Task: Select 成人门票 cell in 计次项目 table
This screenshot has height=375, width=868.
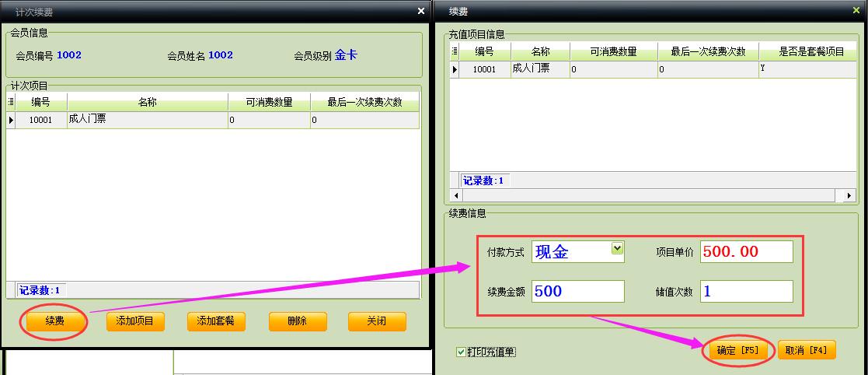Action: [x=148, y=120]
